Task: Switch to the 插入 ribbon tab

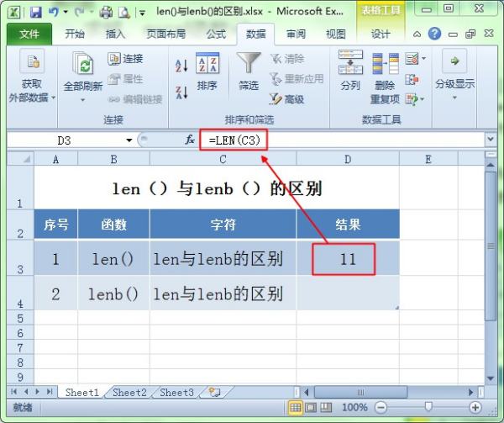Action: click(115, 34)
